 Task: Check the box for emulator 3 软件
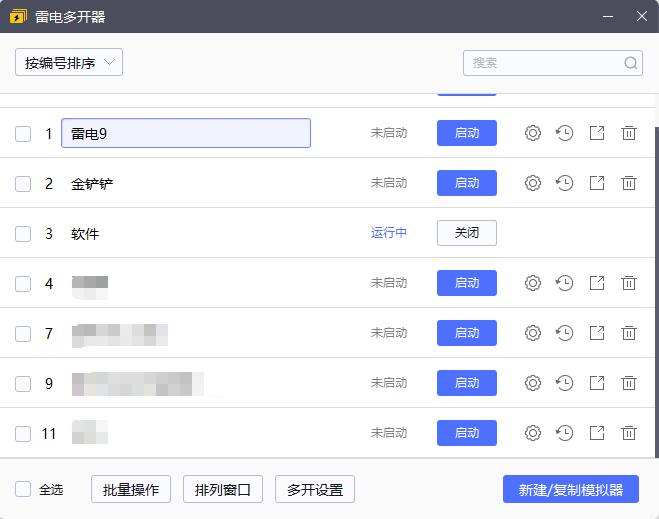(x=23, y=234)
